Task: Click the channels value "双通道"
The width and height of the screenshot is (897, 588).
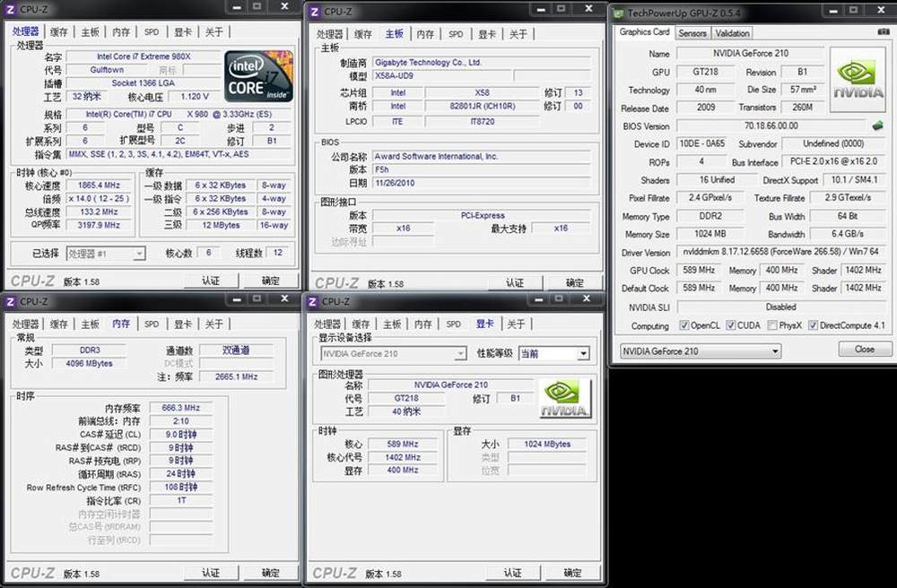Action: (x=236, y=350)
